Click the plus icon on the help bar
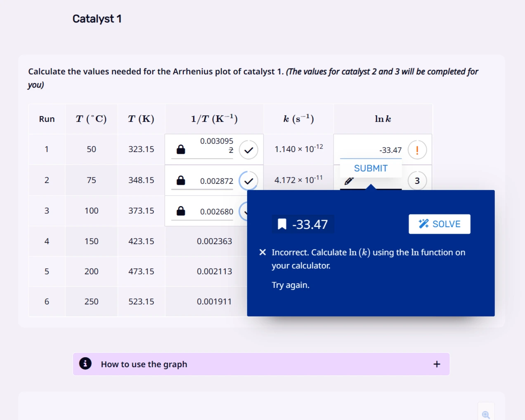Image resolution: width=525 pixels, height=420 pixels. [437, 364]
